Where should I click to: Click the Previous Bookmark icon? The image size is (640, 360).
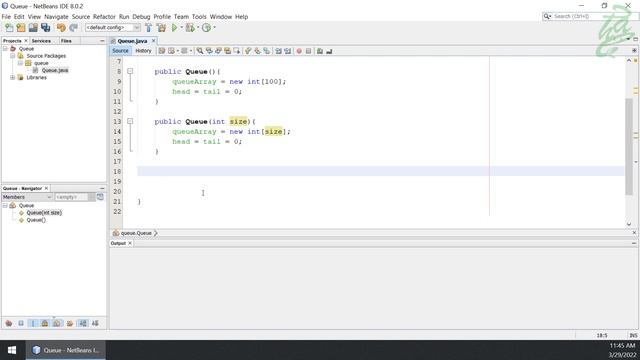(x=248, y=51)
